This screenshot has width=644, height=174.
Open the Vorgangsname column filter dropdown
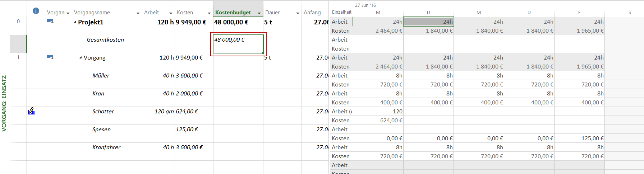(x=138, y=13)
